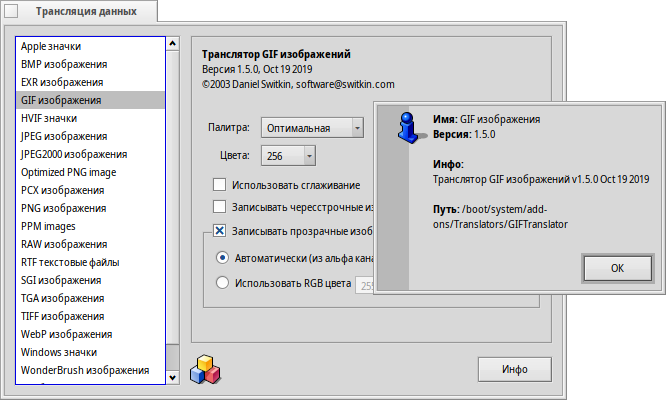The width and height of the screenshot is (666, 400).
Task: Select 'Apple значки' list entry
Action: (51, 46)
